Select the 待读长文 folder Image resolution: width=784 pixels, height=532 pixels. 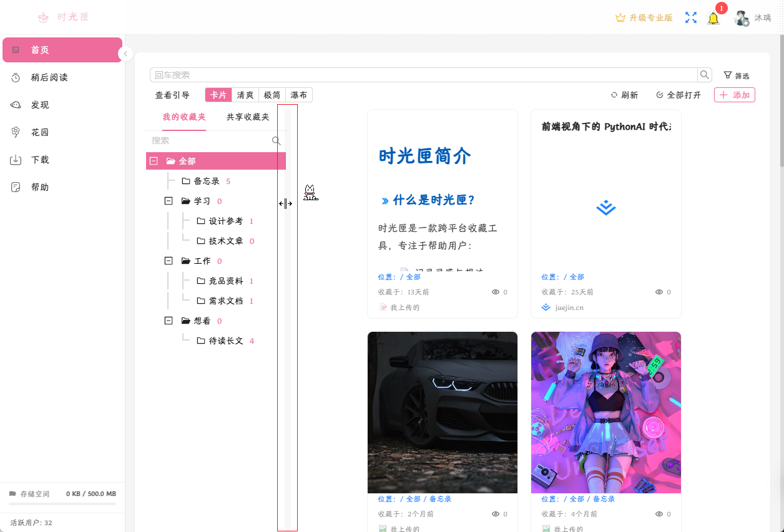coord(225,341)
